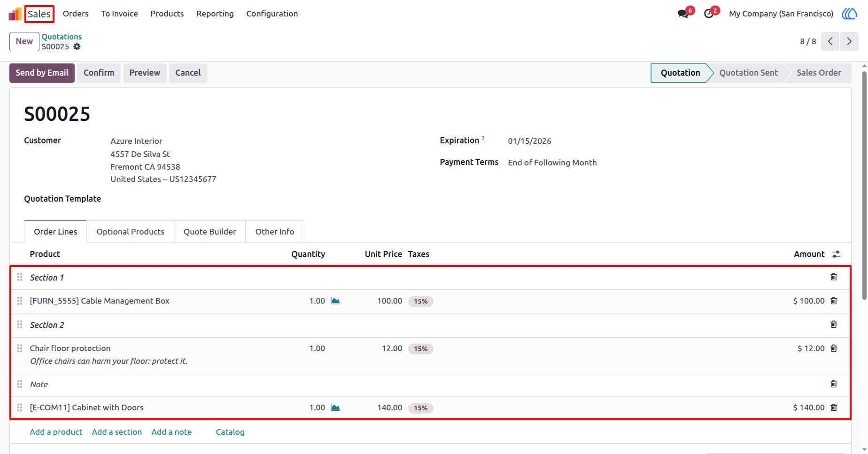Edit the Expiration date field 01/15/2026
868x454 pixels.
529,141
